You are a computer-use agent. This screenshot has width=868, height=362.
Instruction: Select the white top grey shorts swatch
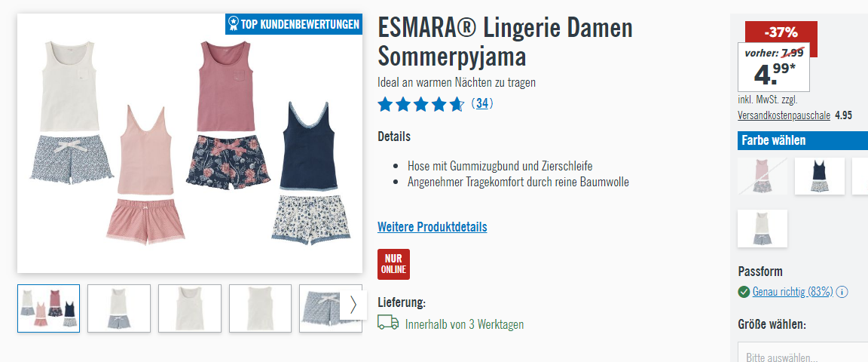(x=763, y=229)
